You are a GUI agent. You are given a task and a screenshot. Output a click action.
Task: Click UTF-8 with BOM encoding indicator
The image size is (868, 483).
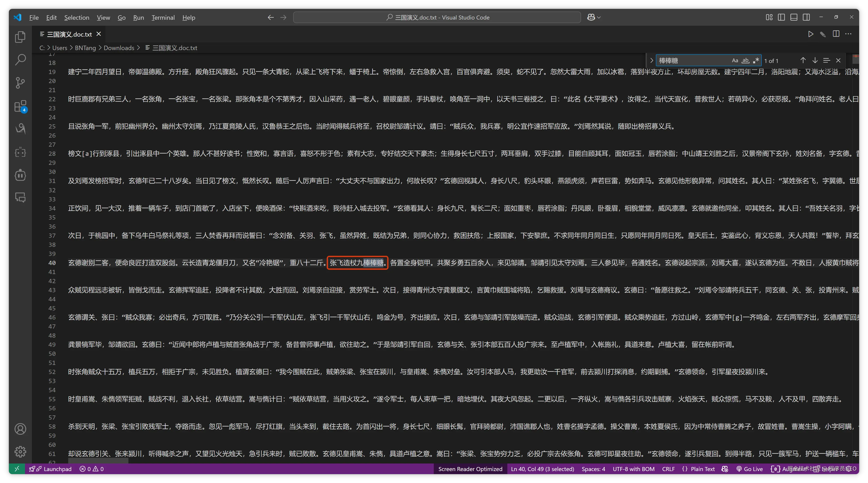pyautogui.click(x=634, y=469)
